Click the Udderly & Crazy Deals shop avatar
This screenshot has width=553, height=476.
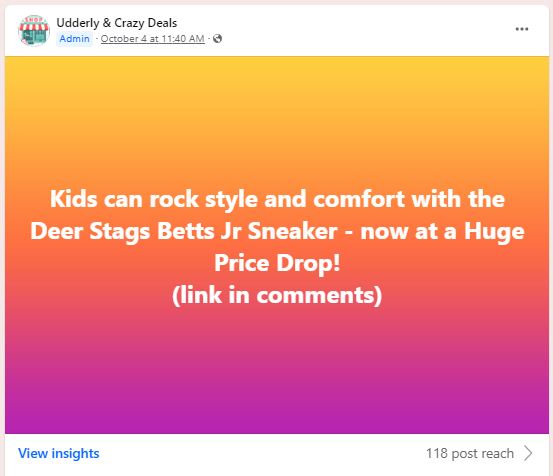34,30
